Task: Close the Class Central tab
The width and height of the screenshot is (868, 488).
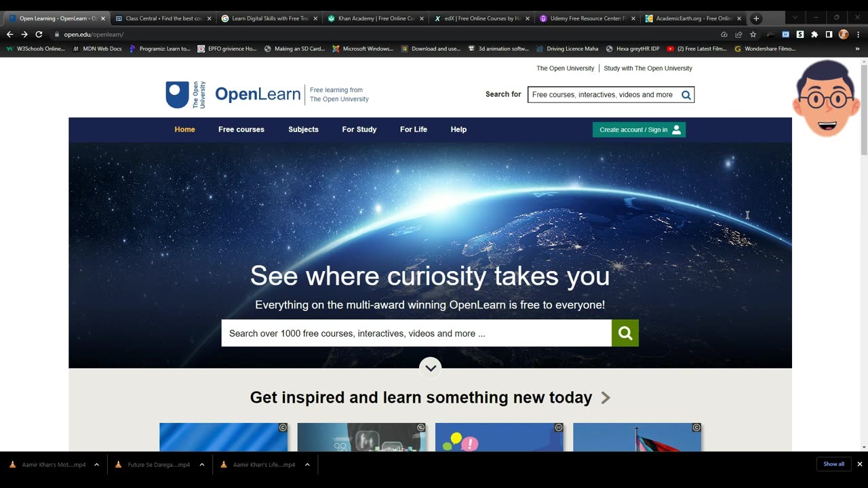Action: 209,19
